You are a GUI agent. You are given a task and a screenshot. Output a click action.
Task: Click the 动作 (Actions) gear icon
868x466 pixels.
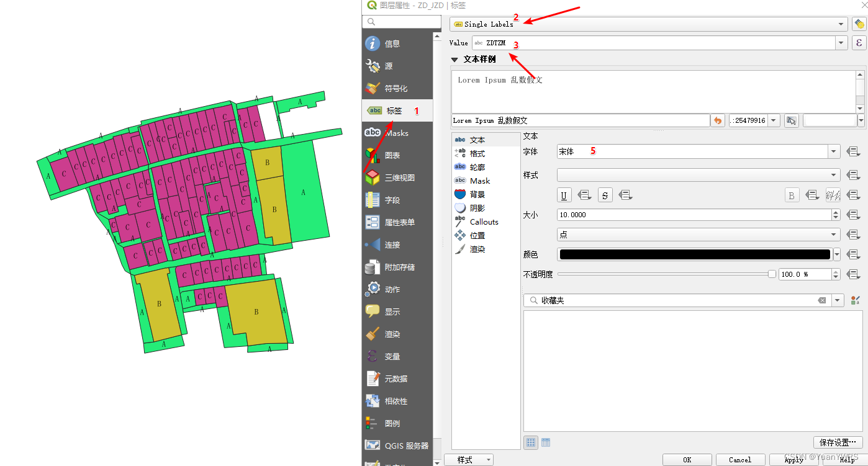coord(373,289)
